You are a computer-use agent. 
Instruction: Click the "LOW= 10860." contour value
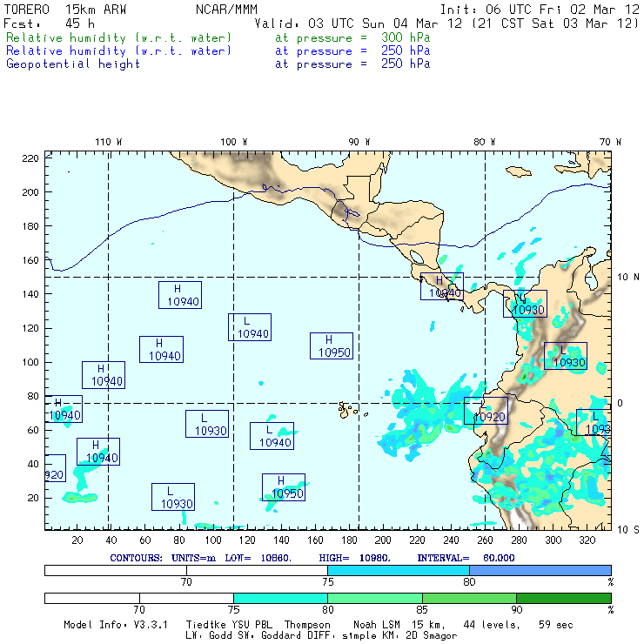[258, 558]
